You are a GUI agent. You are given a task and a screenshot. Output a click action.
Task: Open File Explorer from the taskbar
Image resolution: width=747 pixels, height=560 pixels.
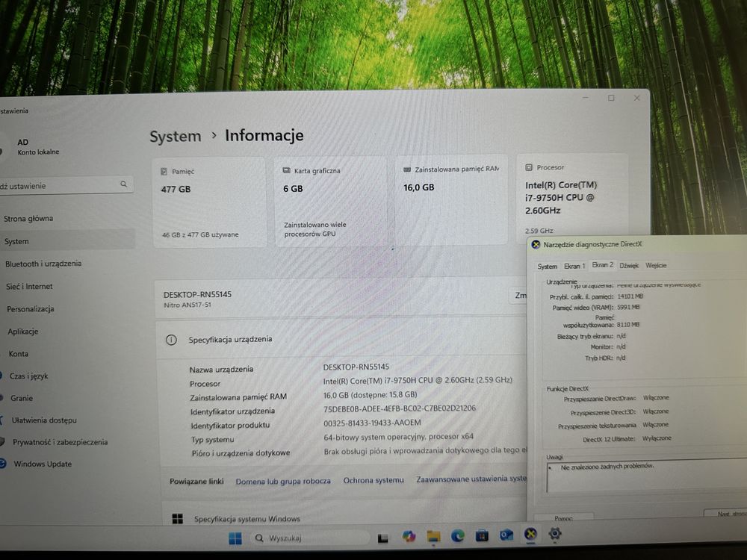coord(433,537)
